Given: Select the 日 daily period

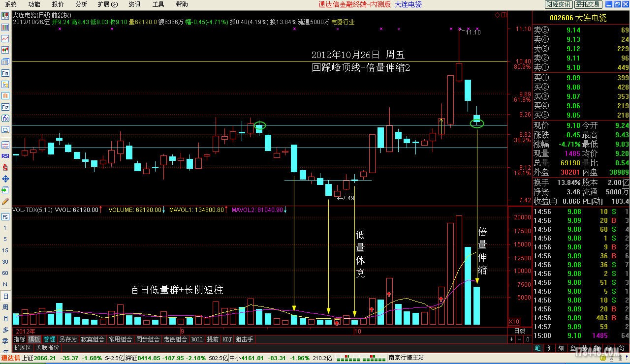Looking at the screenshot, I should (x=5, y=296).
